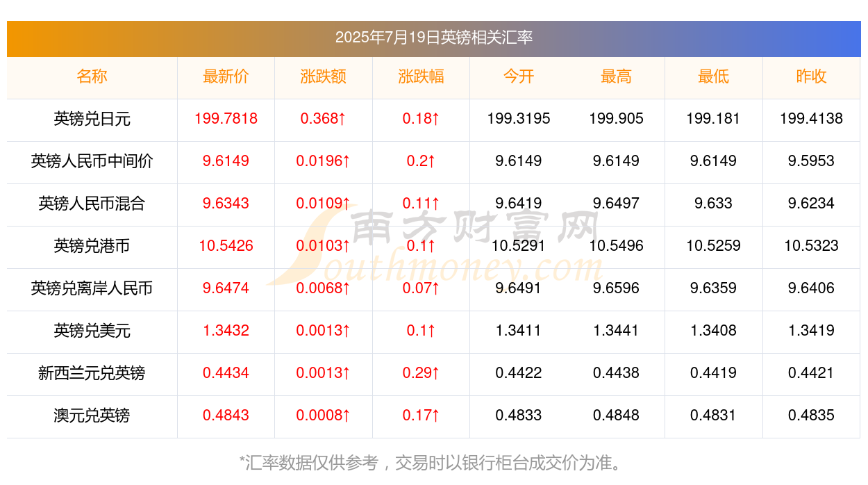Click high value 0.4438

(x=616, y=373)
